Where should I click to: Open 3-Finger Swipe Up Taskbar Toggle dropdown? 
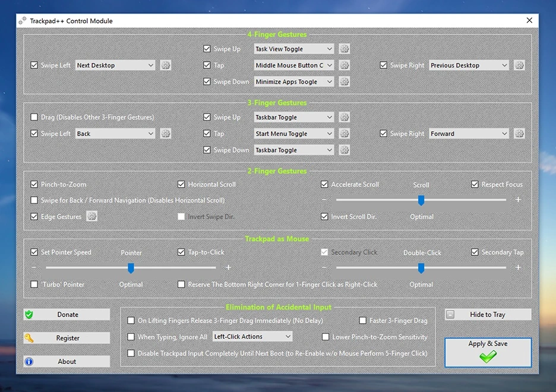[x=294, y=118]
